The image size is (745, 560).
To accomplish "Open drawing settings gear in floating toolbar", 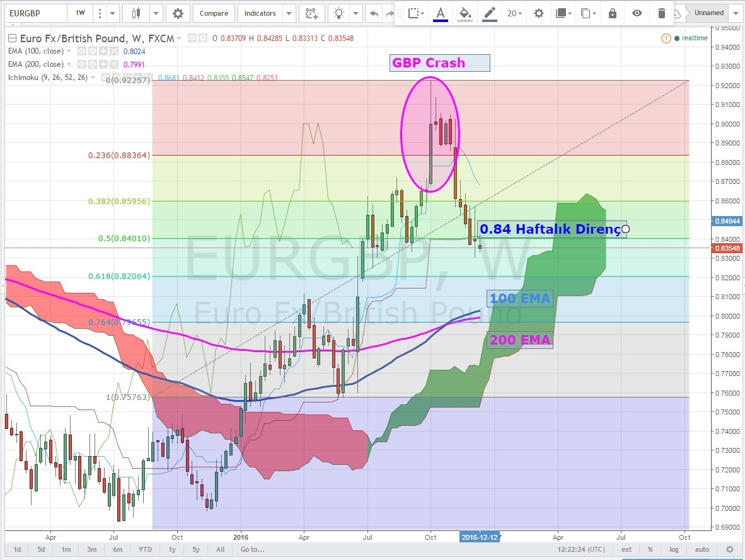I will [x=538, y=13].
